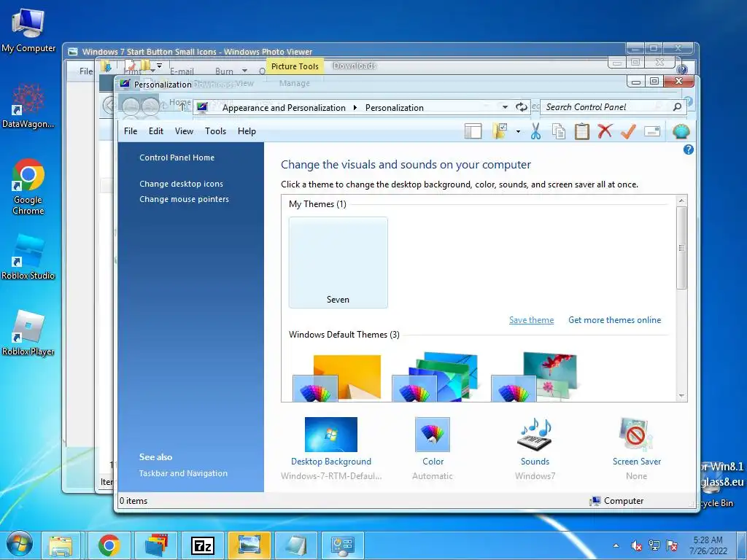Click the Control Panel taskbar button
Screen dimensions: 747x560
pos(343,545)
